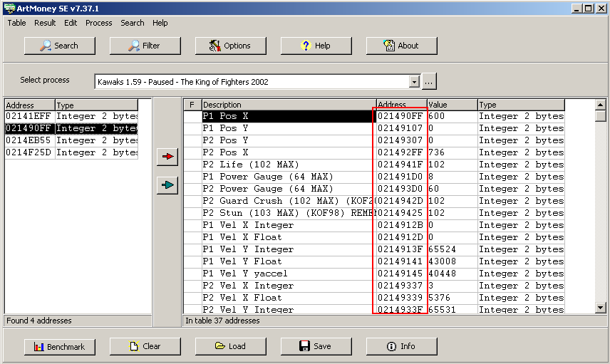Sort table by the Value column header

point(451,105)
